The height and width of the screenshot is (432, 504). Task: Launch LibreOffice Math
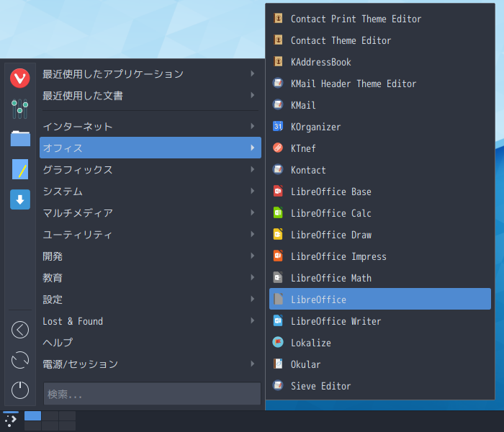coord(380,277)
